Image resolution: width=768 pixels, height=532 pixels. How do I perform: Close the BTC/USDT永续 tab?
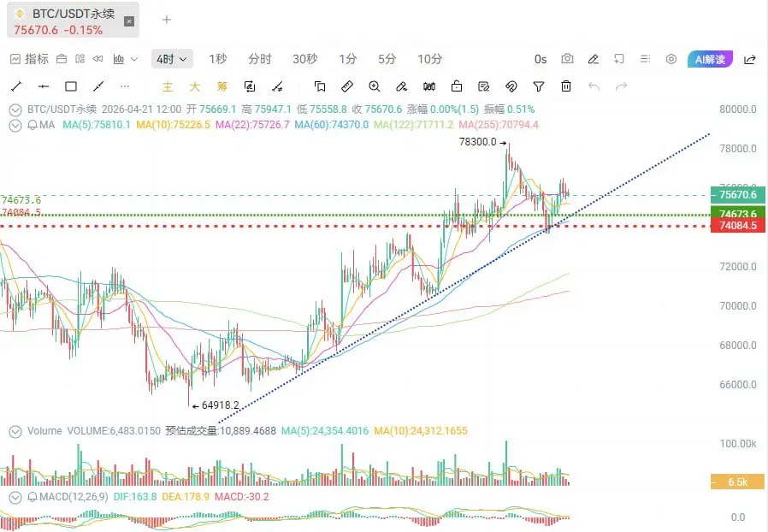click(x=129, y=21)
